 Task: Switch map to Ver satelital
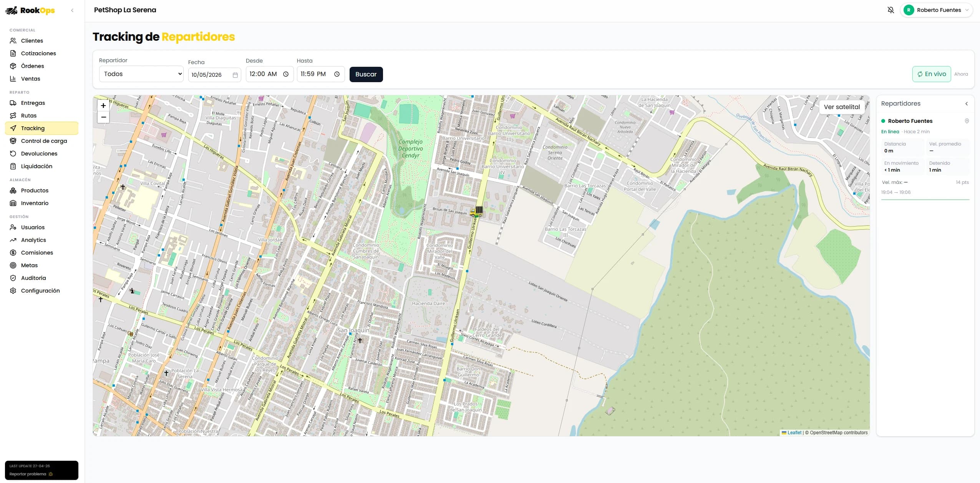point(842,107)
